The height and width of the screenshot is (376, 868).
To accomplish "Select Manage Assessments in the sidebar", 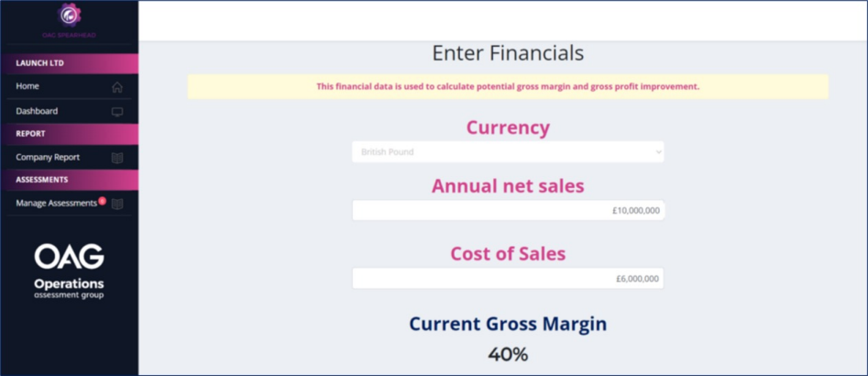I will [x=56, y=203].
